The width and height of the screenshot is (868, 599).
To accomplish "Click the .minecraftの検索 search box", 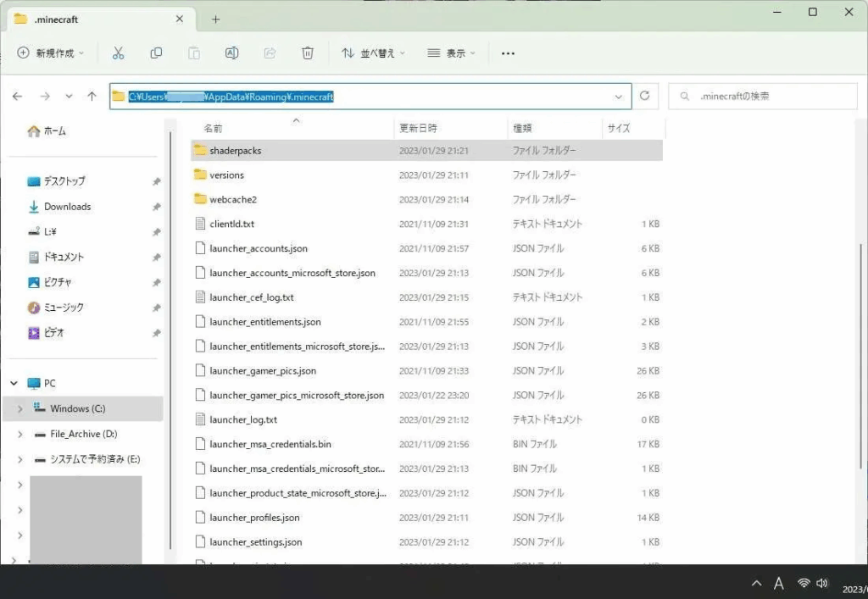I will pyautogui.click(x=763, y=97).
